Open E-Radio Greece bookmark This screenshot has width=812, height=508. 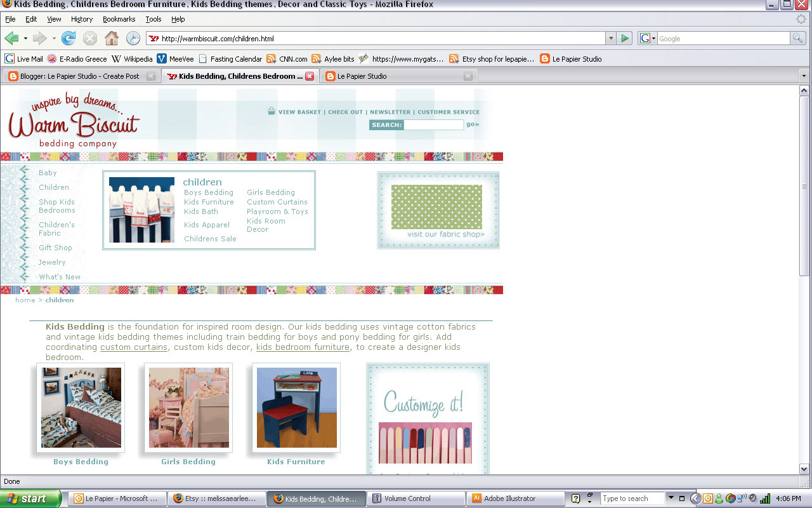pos(77,59)
